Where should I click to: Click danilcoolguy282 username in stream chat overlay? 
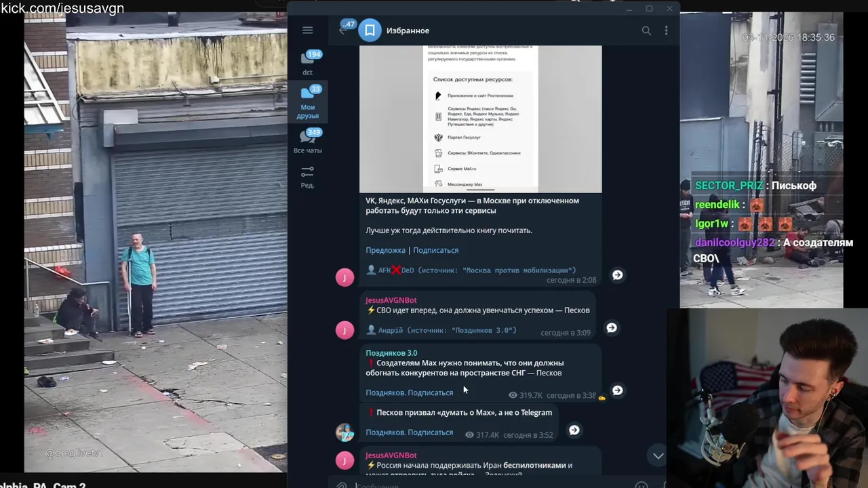click(x=734, y=243)
